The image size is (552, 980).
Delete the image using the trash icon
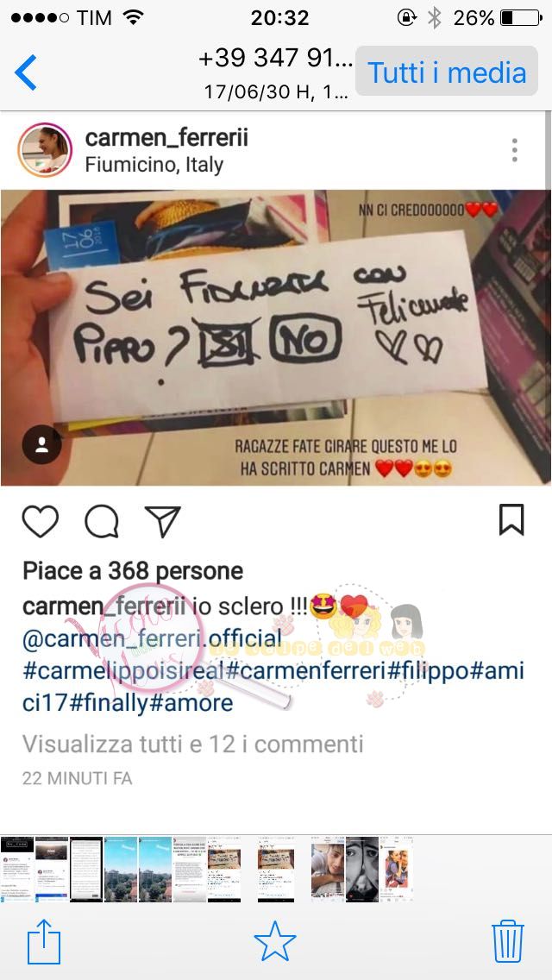pyautogui.click(x=508, y=940)
